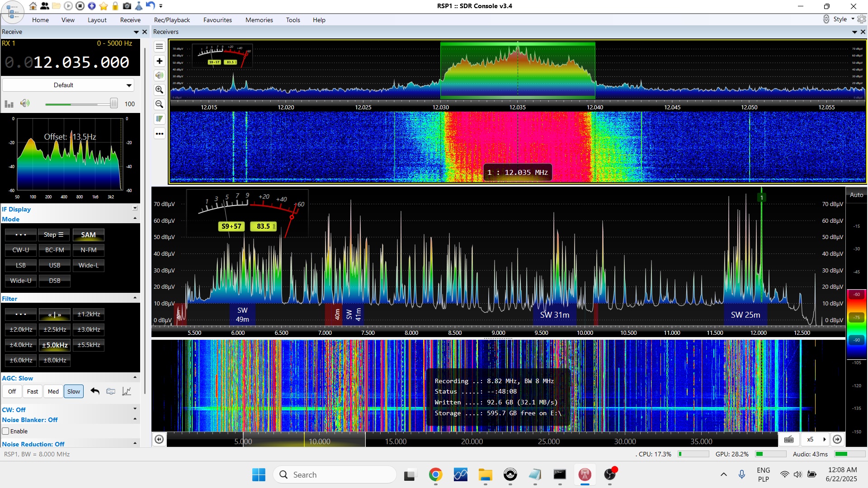
Task: Click the keyboard icon on band bar
Action: click(789, 439)
